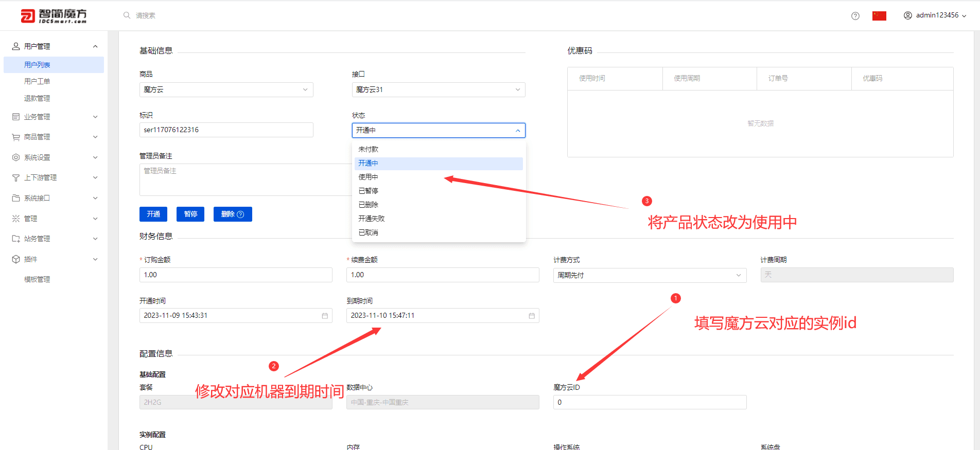Click the 魔方云ID input field

[x=650, y=402]
